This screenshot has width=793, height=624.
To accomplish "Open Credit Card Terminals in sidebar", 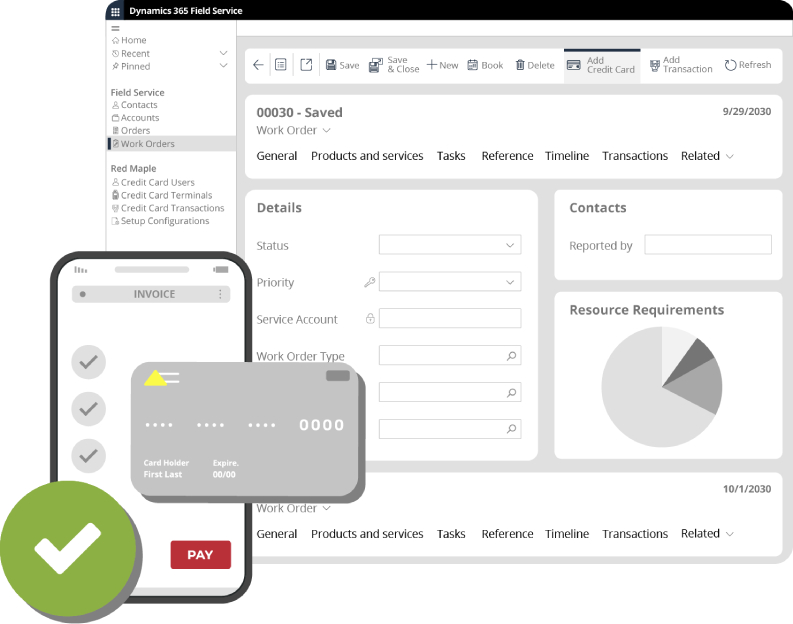I will pos(166,195).
